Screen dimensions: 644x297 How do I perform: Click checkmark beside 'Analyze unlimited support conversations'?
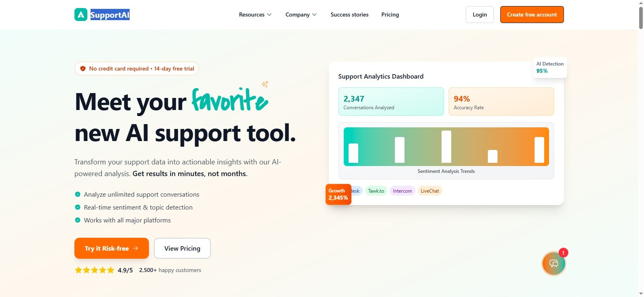click(78, 194)
